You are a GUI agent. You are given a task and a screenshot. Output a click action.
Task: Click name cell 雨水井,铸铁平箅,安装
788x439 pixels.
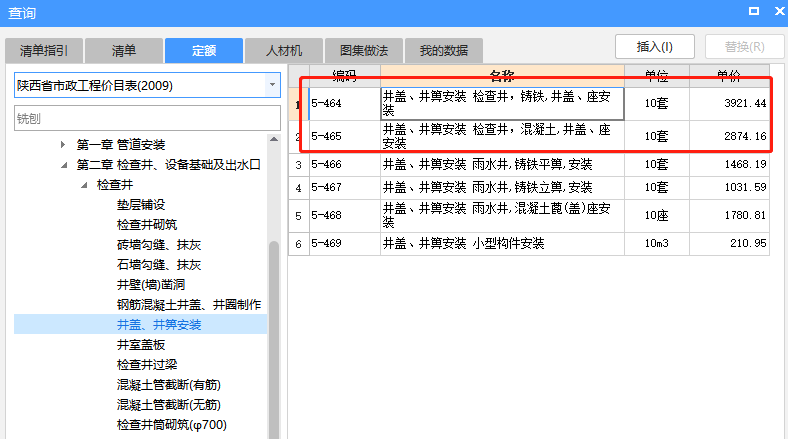click(502, 164)
